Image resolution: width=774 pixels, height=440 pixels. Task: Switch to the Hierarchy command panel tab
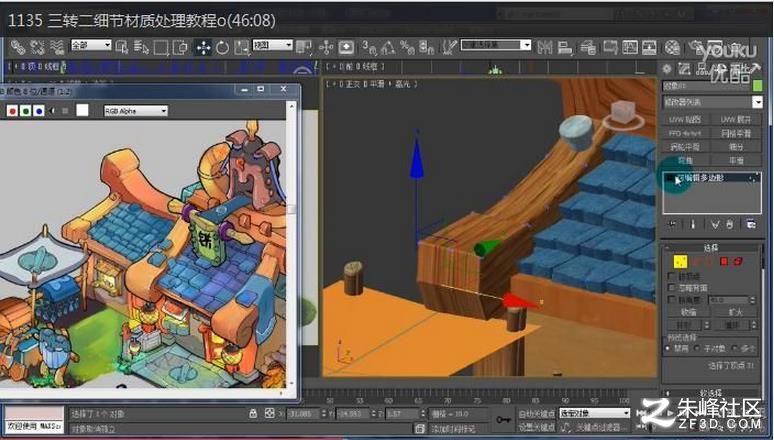[x=701, y=70]
